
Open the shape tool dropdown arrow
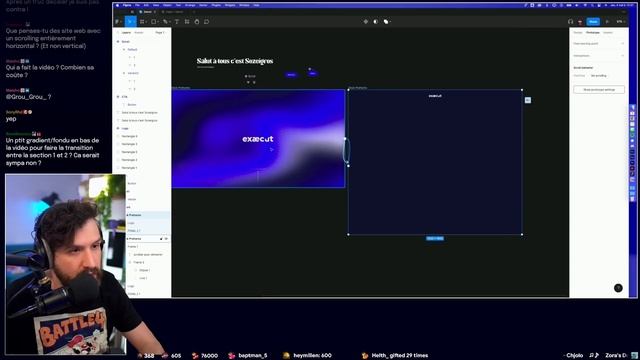coord(158,22)
